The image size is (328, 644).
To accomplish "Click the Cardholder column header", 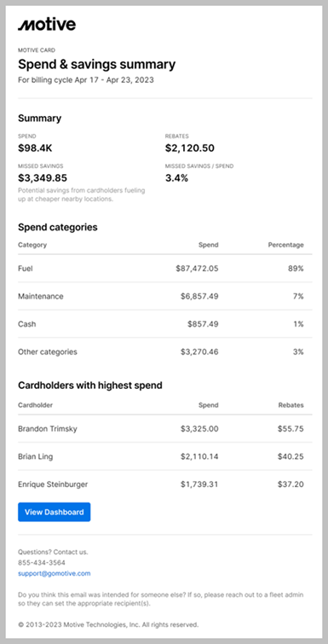I will click(x=35, y=405).
